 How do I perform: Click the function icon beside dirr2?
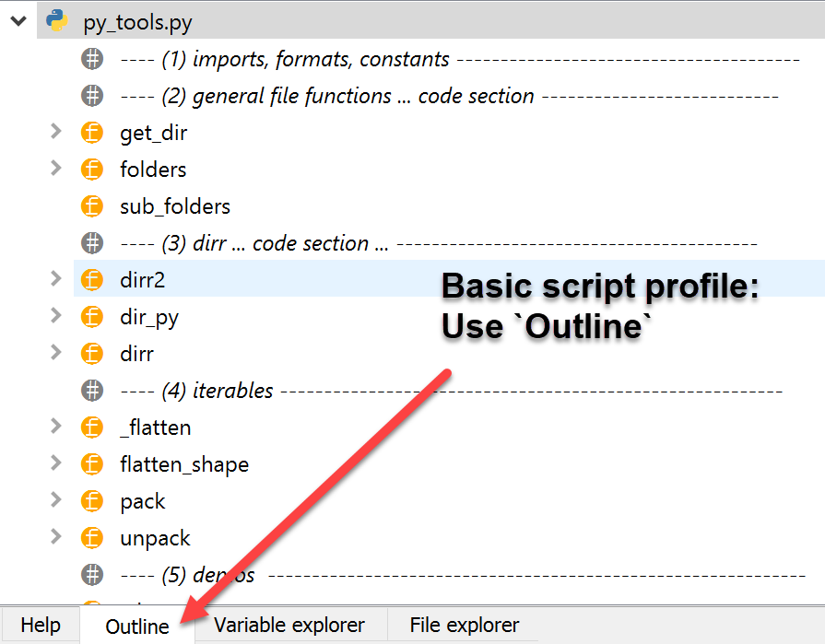pyautogui.click(x=92, y=280)
